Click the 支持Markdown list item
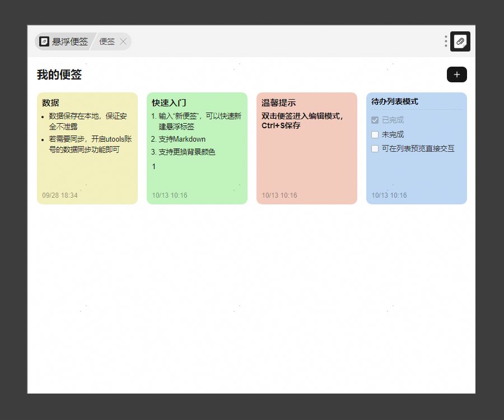Screen dimensions: 504x420 coord(181,139)
